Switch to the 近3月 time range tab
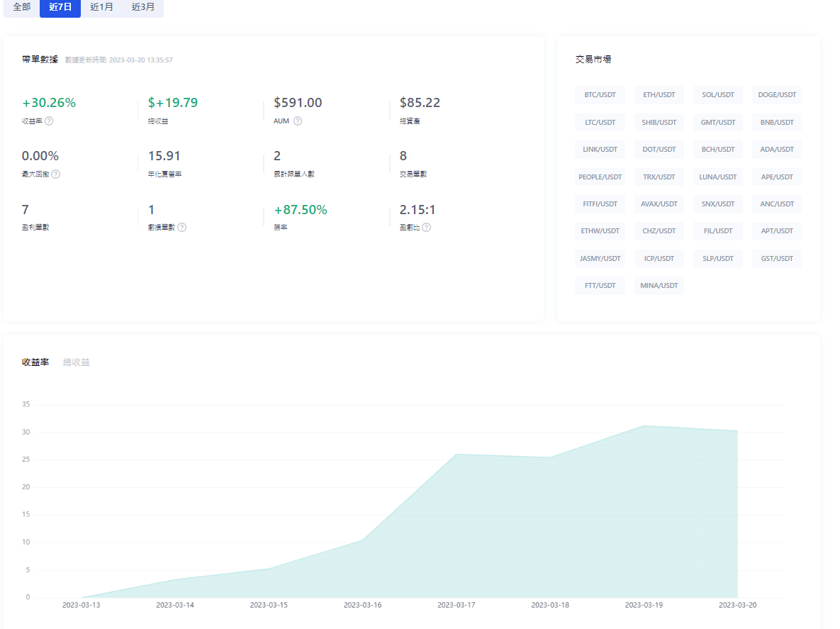 [x=142, y=7]
